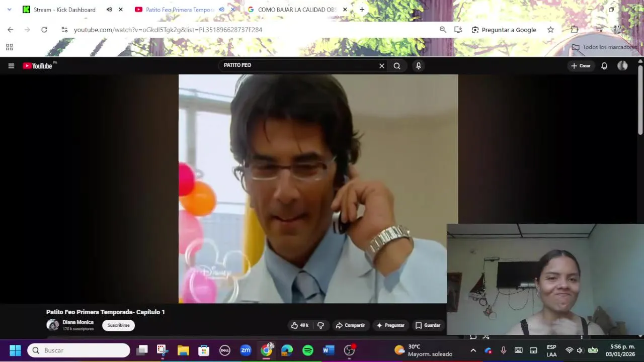This screenshot has width=644, height=362.
Task: Click the Buscar taskbar search box
Action: (78, 350)
